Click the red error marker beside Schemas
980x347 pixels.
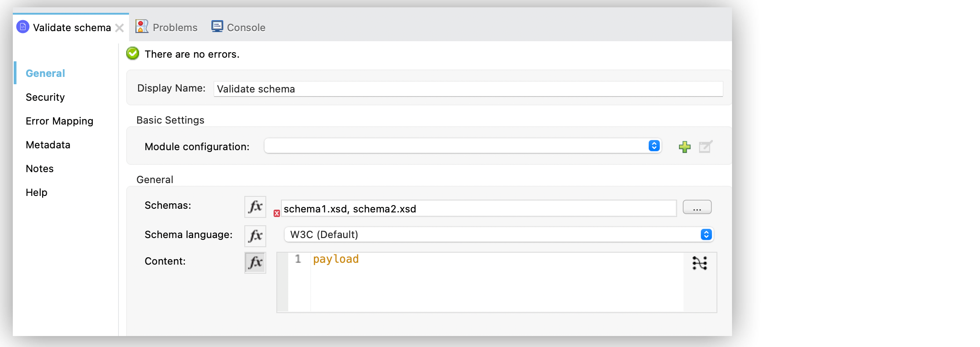coord(277,213)
